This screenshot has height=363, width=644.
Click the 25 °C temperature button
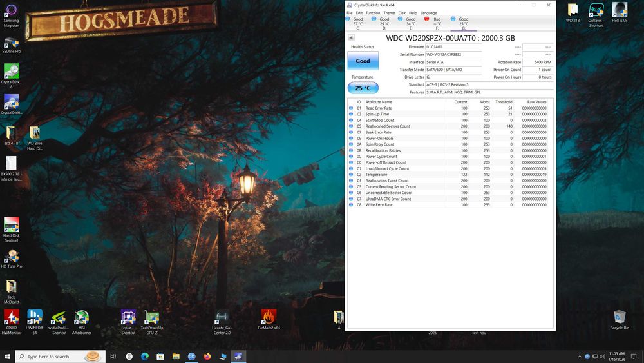[363, 88]
